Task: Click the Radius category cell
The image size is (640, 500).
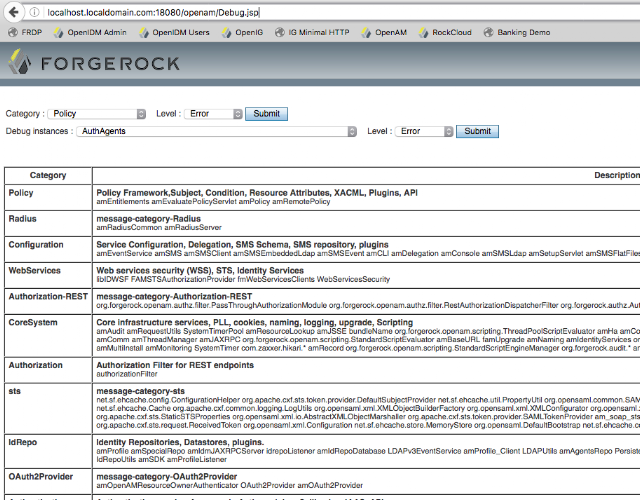Action: point(48,223)
